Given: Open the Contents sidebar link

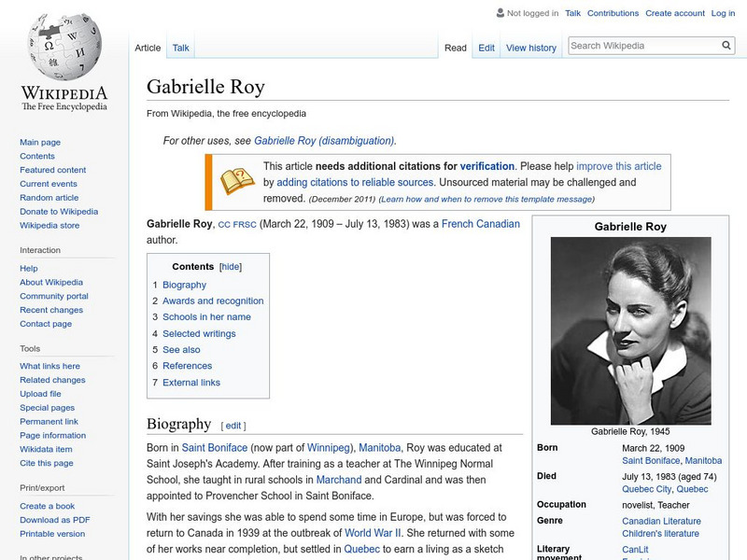Looking at the screenshot, I should (x=37, y=156).
